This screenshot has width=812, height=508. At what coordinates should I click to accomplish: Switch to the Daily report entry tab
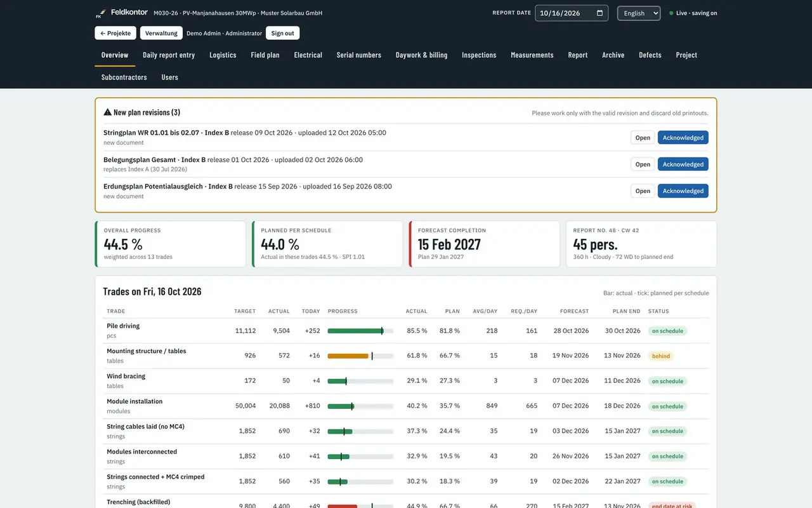click(x=169, y=55)
